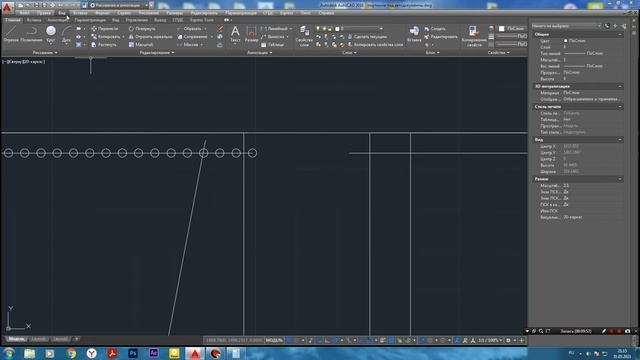The image size is (640, 360).
Task: Open the Parametric (Параметризация) ribbon tab
Action: pyautogui.click(x=90, y=20)
